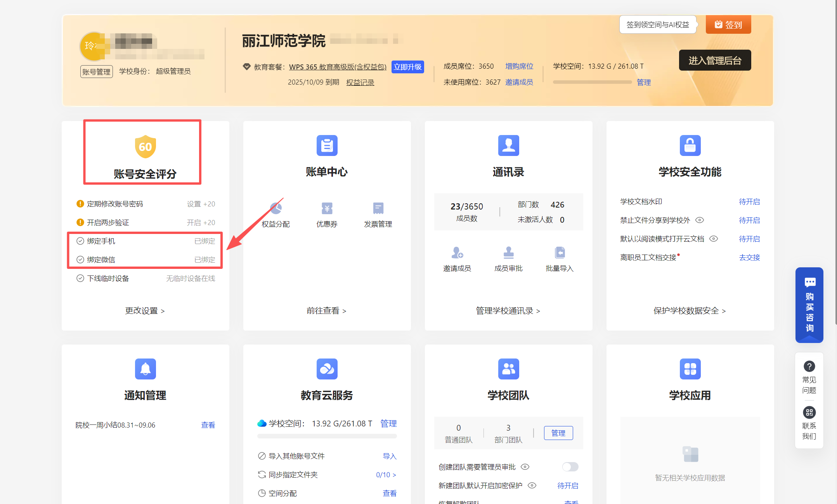Click eye icon beside 禁止文件分享到学校外
Screen dimensions: 837x504
point(700,220)
